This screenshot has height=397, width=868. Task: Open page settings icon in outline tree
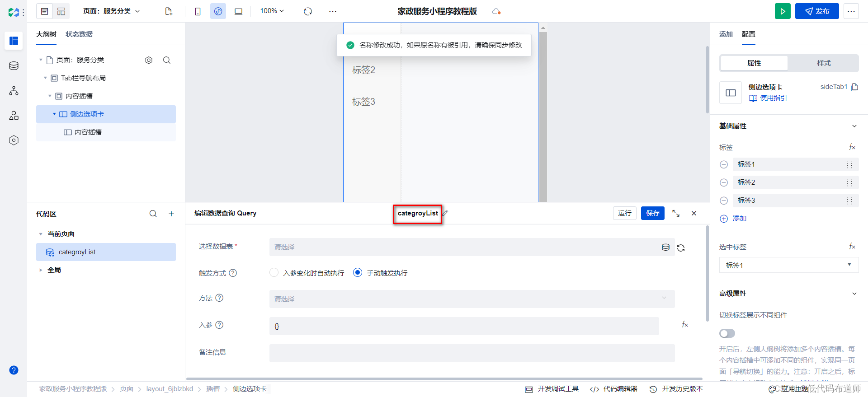click(x=149, y=60)
